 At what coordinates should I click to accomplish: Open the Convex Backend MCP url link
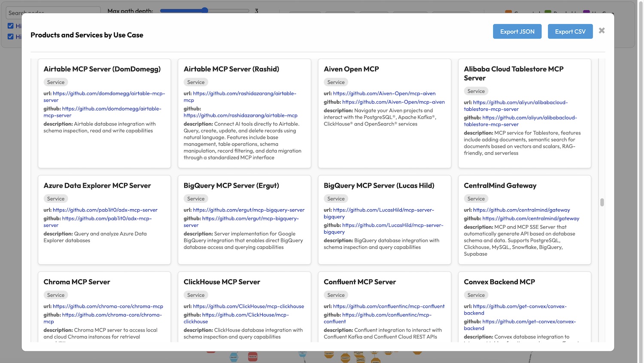pyautogui.click(x=515, y=309)
